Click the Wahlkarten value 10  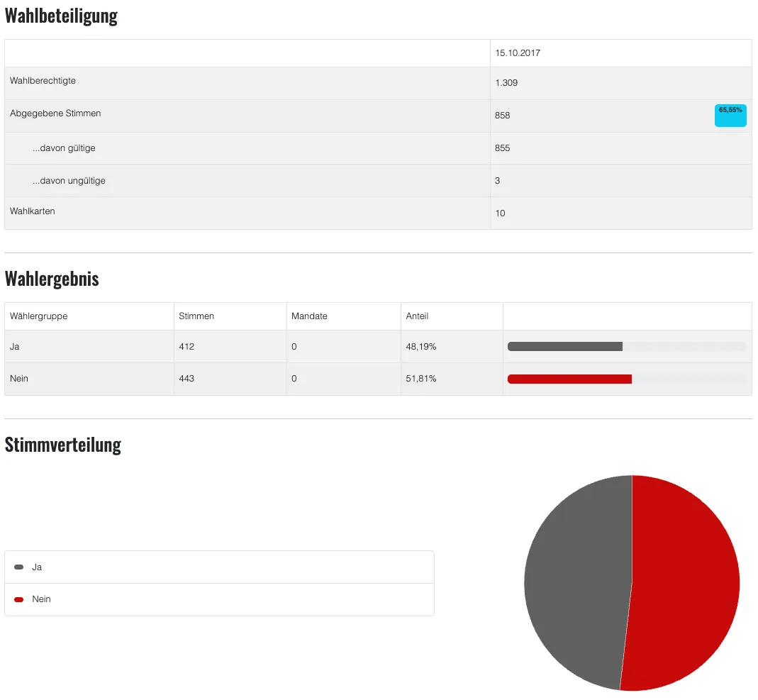click(x=500, y=213)
